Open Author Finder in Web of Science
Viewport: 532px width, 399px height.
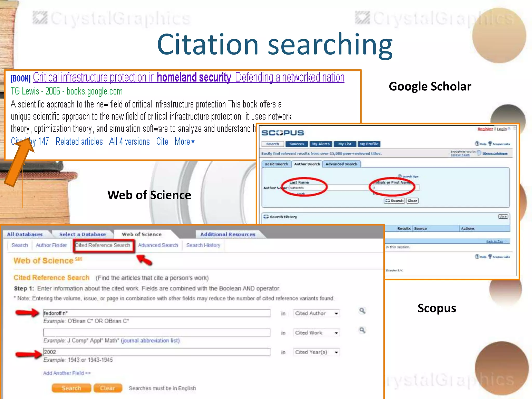click(x=51, y=245)
